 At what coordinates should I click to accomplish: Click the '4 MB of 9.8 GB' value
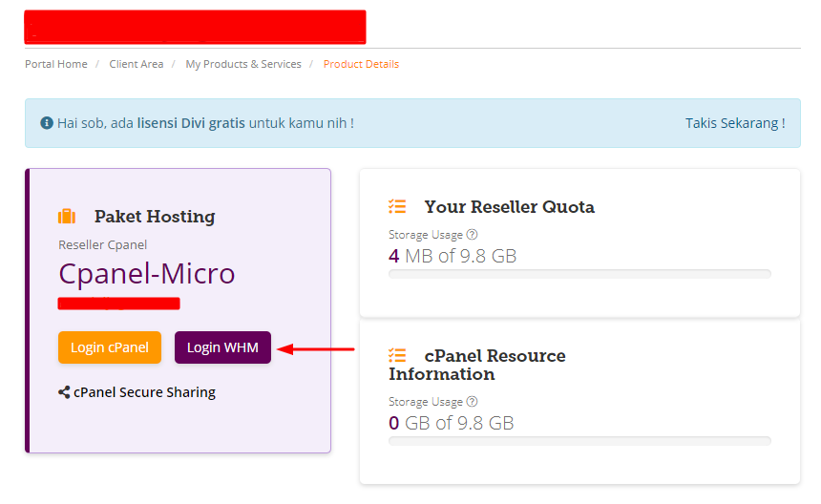click(453, 256)
